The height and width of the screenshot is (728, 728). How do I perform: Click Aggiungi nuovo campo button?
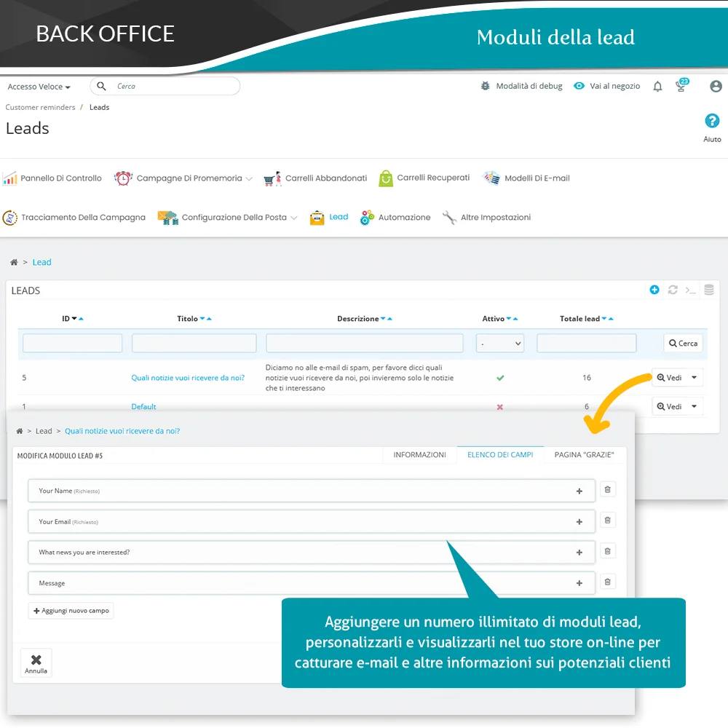[71, 611]
